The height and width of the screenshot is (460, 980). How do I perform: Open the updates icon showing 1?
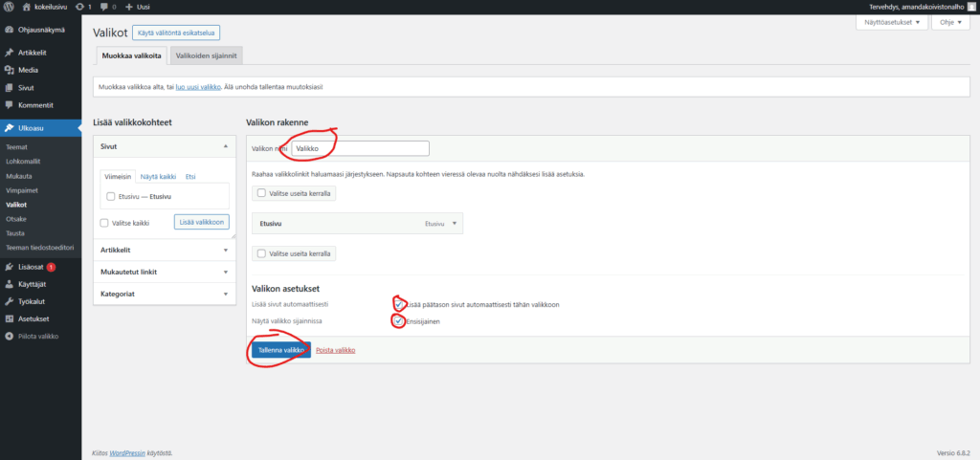click(x=79, y=7)
